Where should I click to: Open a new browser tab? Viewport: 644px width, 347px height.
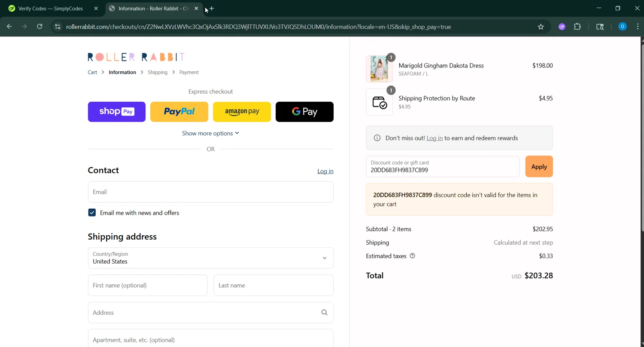click(x=211, y=9)
